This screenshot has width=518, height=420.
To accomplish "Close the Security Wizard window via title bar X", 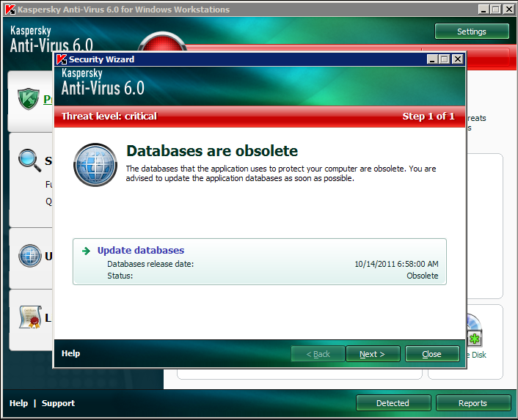I will coord(458,59).
